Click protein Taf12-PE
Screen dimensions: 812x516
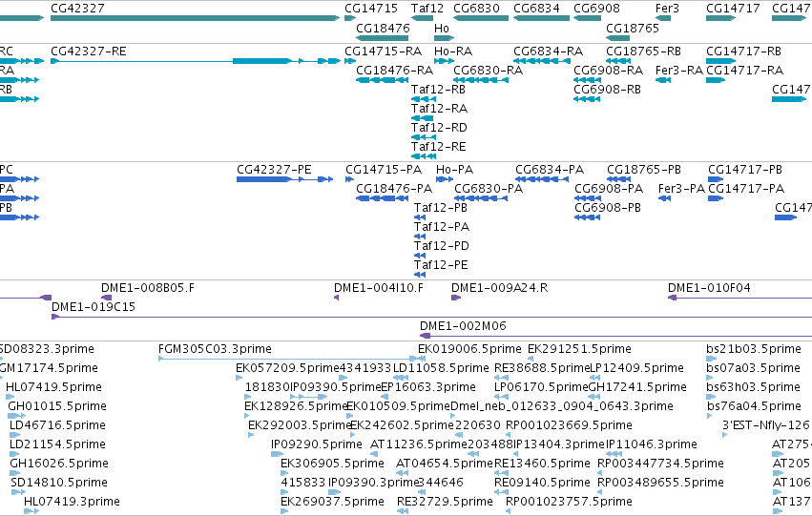(420, 275)
